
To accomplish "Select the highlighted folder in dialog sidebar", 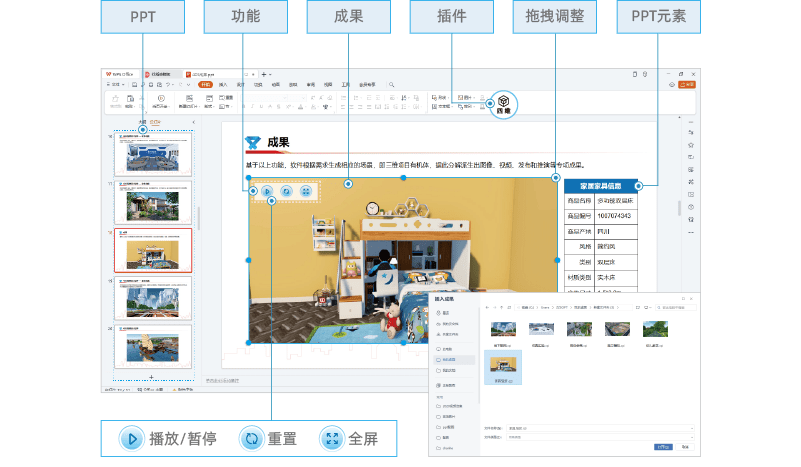I will coord(452,359).
